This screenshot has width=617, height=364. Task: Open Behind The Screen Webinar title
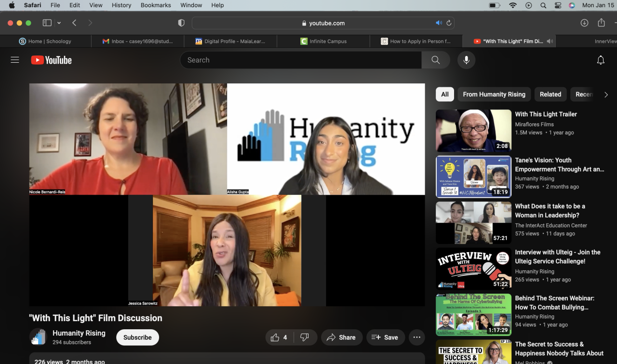[554, 303]
